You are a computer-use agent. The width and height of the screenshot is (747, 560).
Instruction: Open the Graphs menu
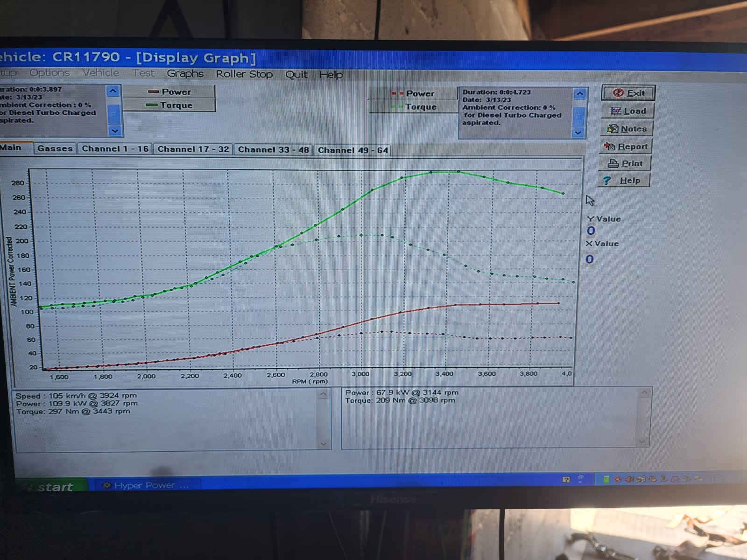[185, 74]
